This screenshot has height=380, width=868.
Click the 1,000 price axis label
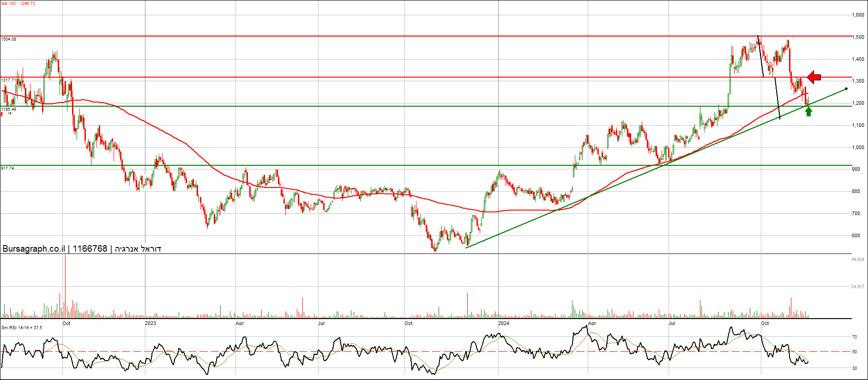858,147
